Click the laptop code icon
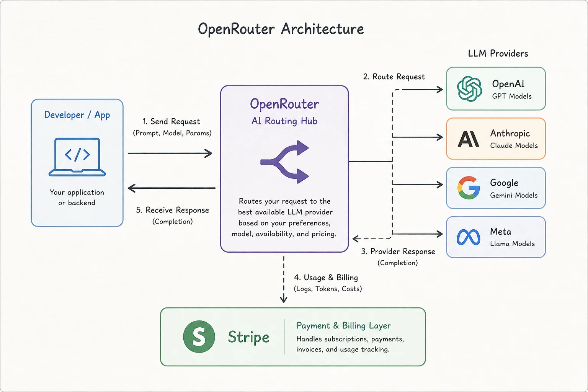The width and height of the screenshot is (588, 392). (77, 157)
